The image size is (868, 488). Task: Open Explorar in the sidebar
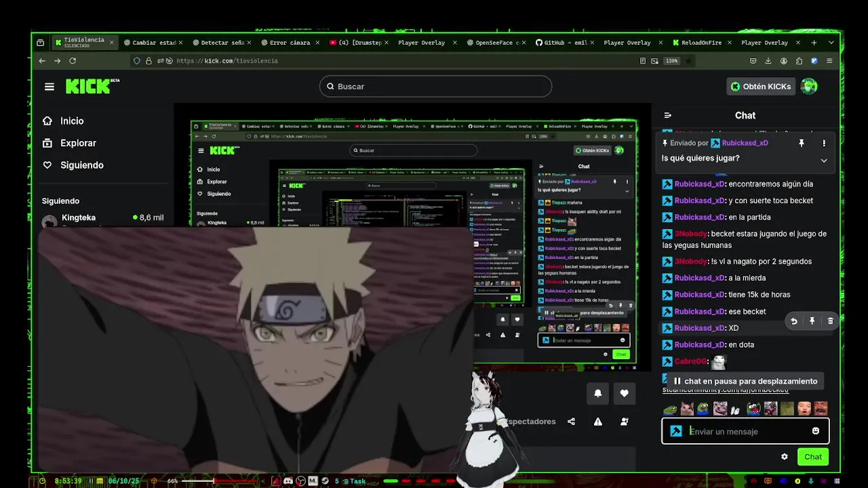pos(69,143)
